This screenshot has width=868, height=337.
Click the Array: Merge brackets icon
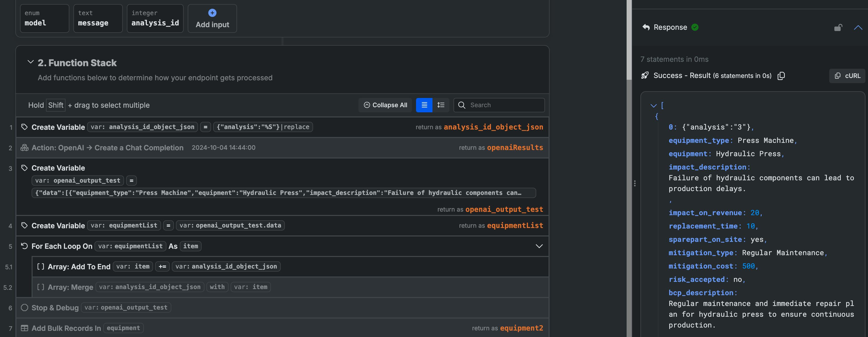(x=40, y=287)
